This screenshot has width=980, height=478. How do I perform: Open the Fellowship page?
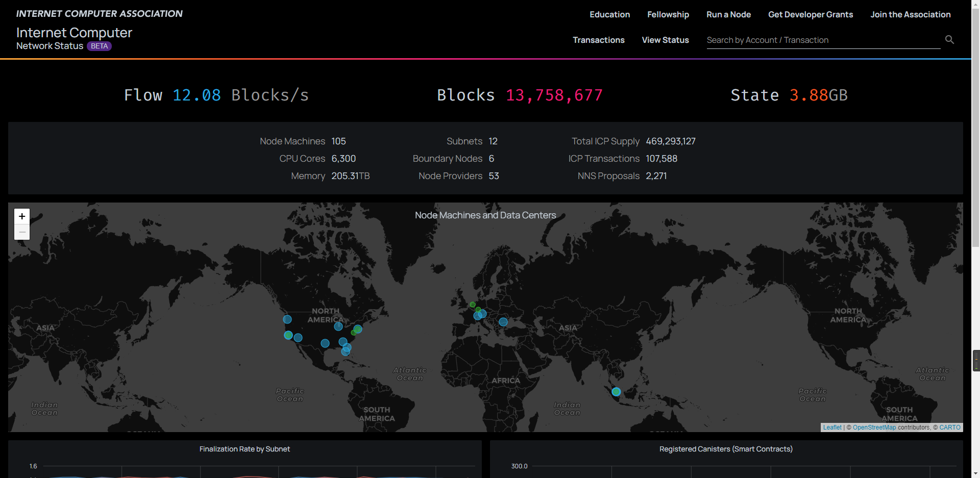(x=668, y=14)
